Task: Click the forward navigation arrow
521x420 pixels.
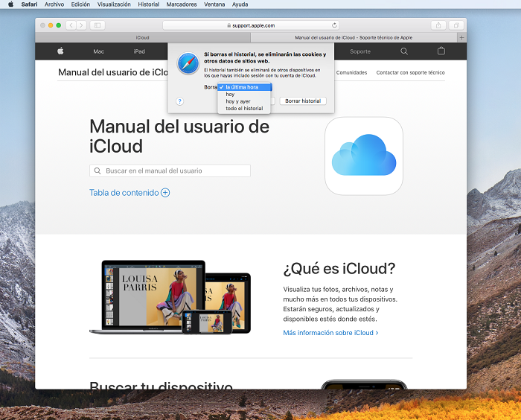Action: 81,25
